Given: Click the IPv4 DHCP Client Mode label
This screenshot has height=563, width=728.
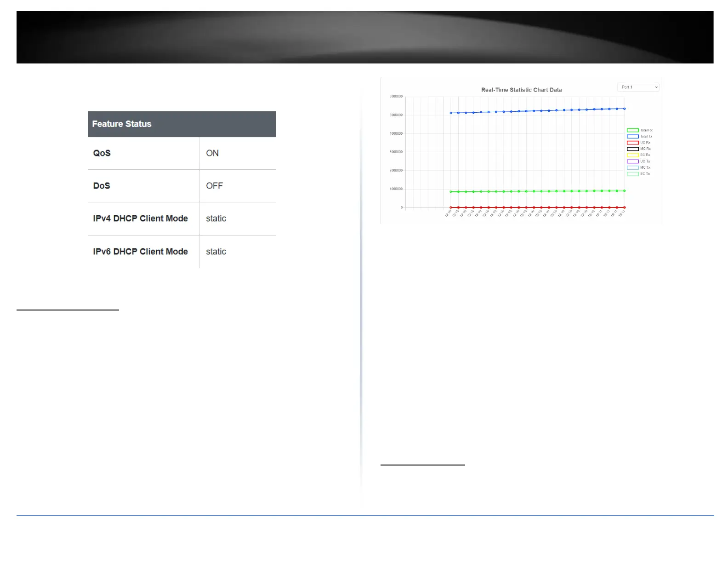Looking at the screenshot, I should (141, 218).
